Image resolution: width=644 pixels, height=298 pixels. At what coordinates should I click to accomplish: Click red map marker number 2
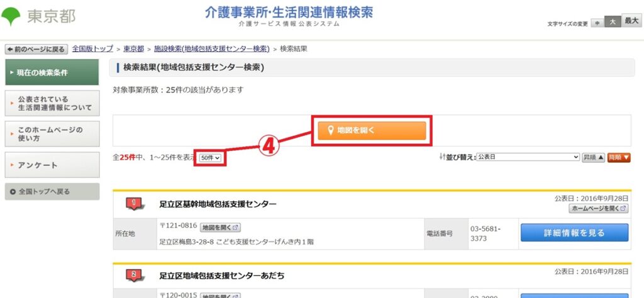(x=136, y=275)
